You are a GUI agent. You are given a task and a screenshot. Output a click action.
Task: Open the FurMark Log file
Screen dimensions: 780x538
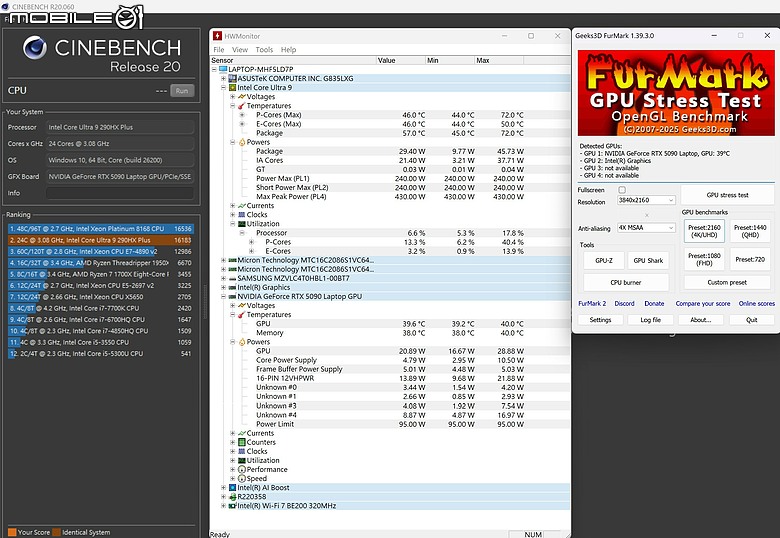coord(651,320)
